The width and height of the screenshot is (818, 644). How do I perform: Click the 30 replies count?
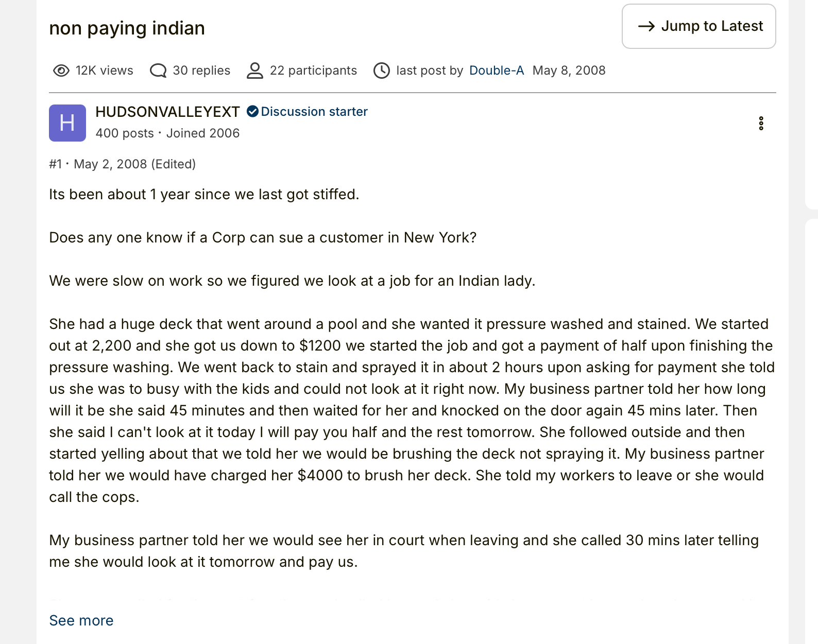[201, 71]
